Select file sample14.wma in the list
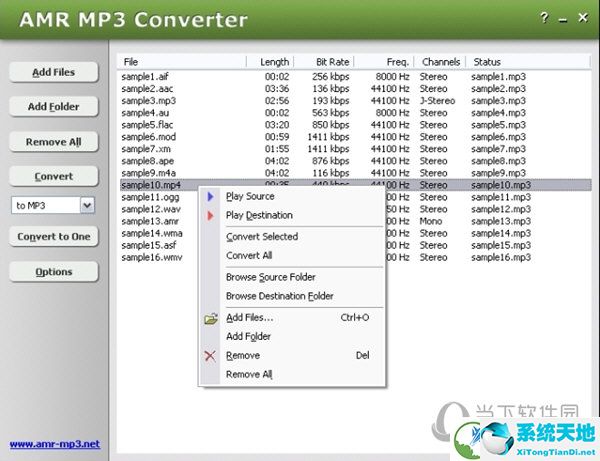The height and width of the screenshot is (461, 600). pyautogui.click(x=152, y=233)
